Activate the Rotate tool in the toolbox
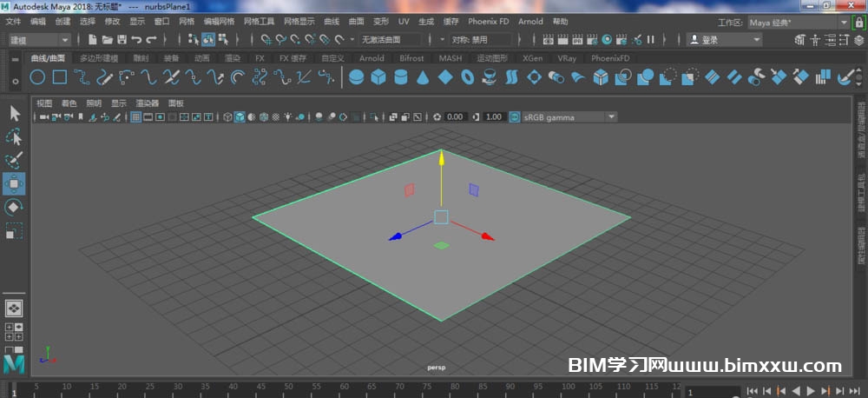The height and width of the screenshot is (398, 868). coord(14,207)
